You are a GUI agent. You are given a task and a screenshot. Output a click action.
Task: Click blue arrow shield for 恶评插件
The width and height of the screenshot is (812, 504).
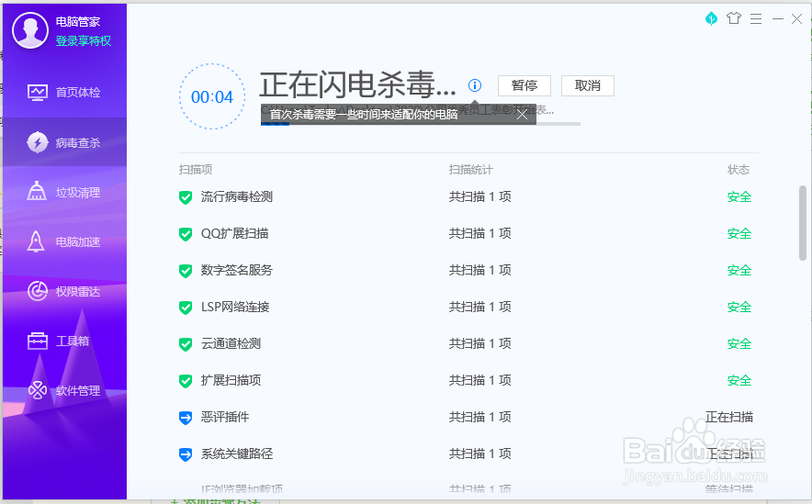tap(186, 418)
